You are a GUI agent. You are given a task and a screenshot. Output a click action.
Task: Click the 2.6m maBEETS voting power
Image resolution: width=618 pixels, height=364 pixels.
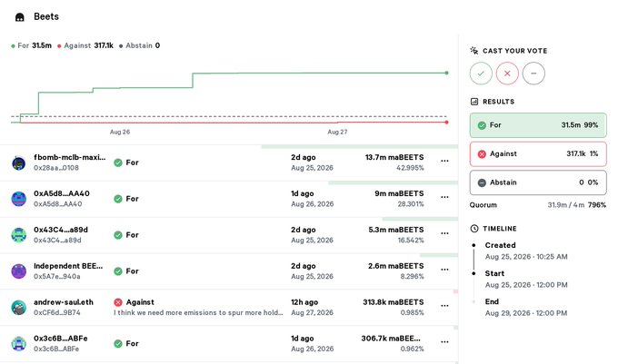[396, 266]
